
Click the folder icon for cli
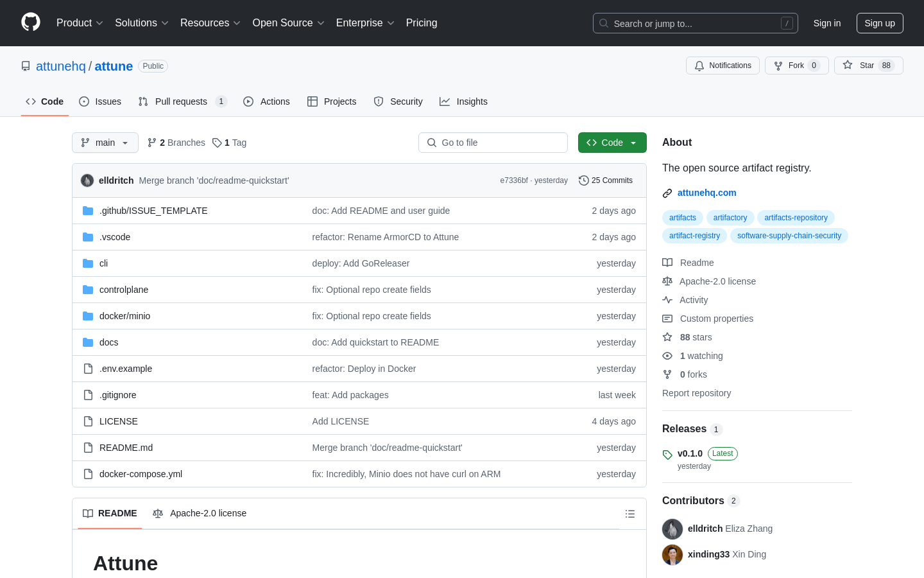click(88, 263)
